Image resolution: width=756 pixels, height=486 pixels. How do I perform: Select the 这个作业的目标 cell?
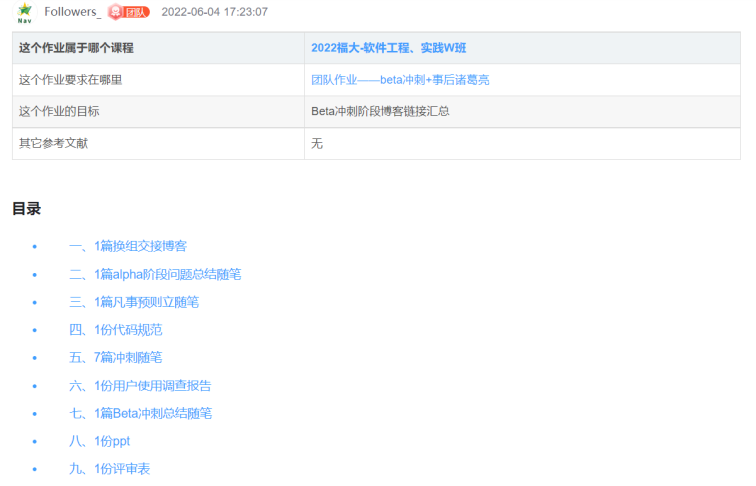click(159, 111)
